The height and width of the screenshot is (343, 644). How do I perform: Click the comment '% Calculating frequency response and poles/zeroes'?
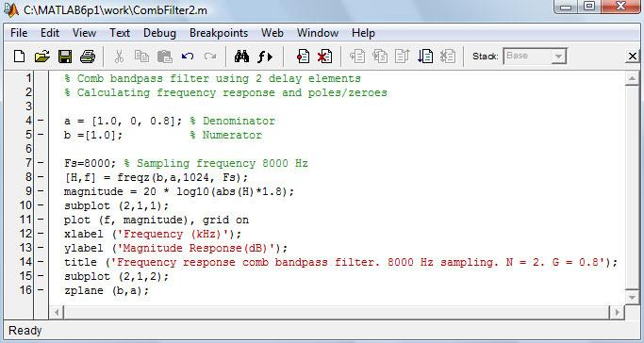225,92
